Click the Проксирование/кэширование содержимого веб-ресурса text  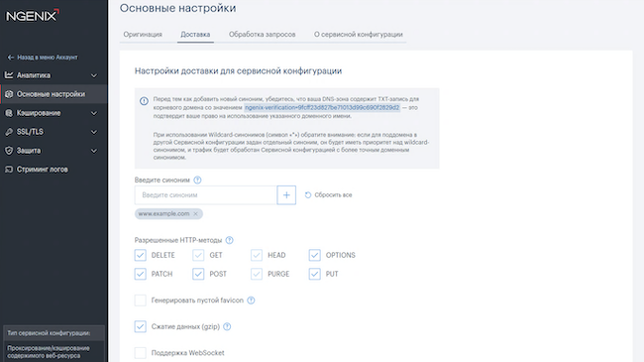49,352
